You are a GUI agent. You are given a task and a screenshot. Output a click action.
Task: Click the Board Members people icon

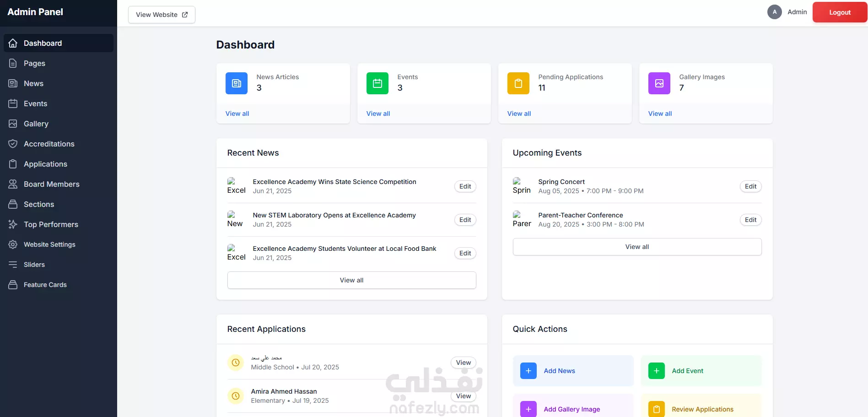point(13,184)
